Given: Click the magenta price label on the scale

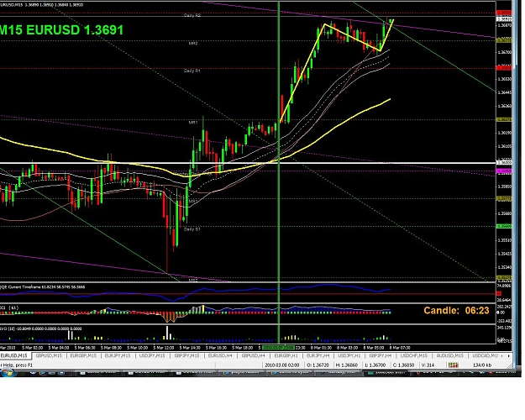Looking at the screenshot, I should [504, 171].
